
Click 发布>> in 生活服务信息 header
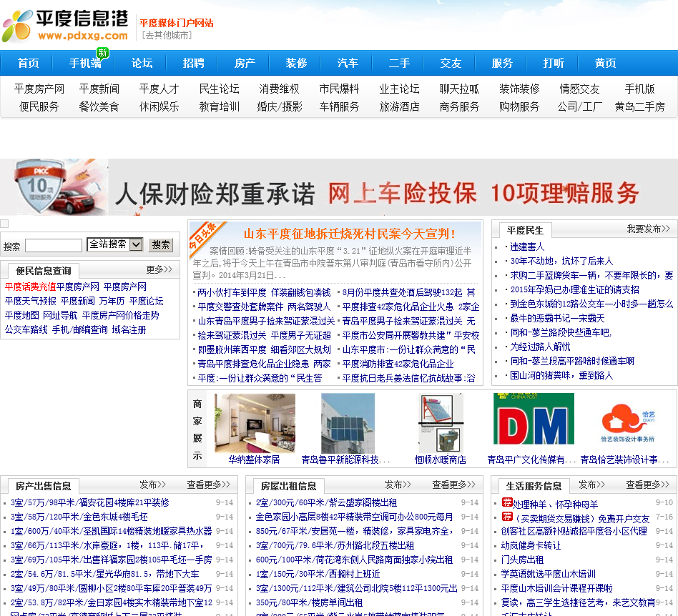click(591, 485)
